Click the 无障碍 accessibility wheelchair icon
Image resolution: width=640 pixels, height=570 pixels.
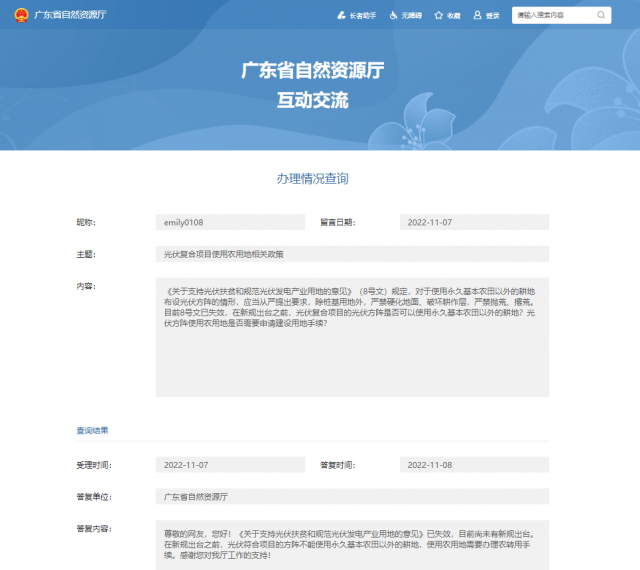(x=393, y=16)
